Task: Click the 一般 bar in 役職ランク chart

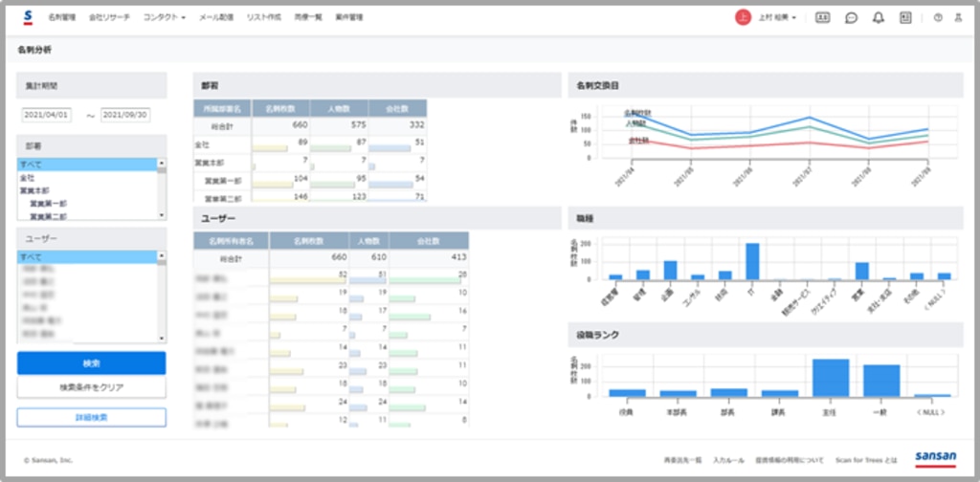Action: (x=881, y=381)
